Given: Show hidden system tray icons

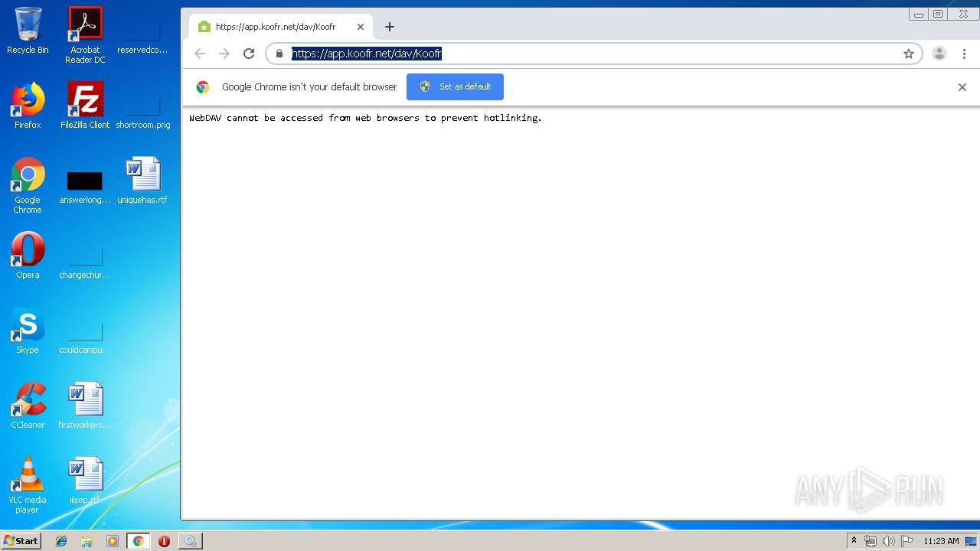Looking at the screenshot, I should (854, 541).
